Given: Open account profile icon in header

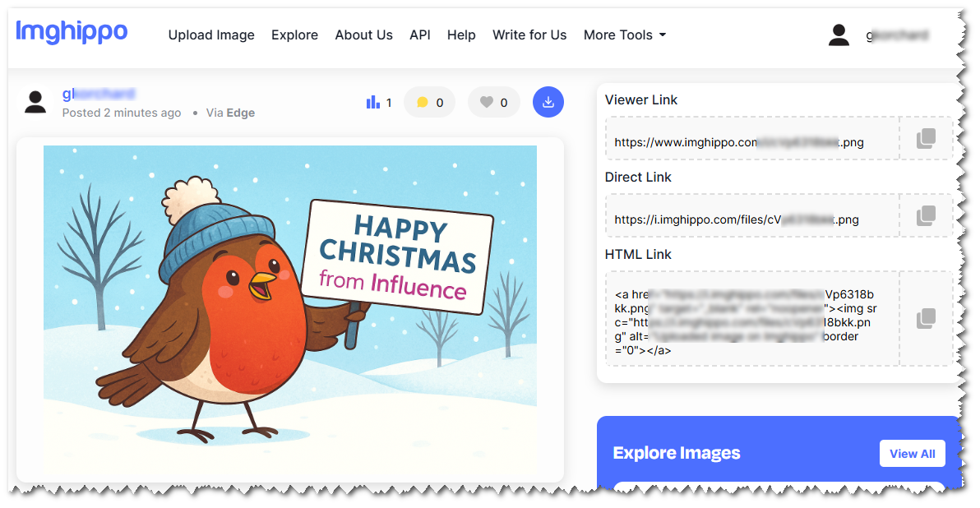Looking at the screenshot, I should [839, 35].
